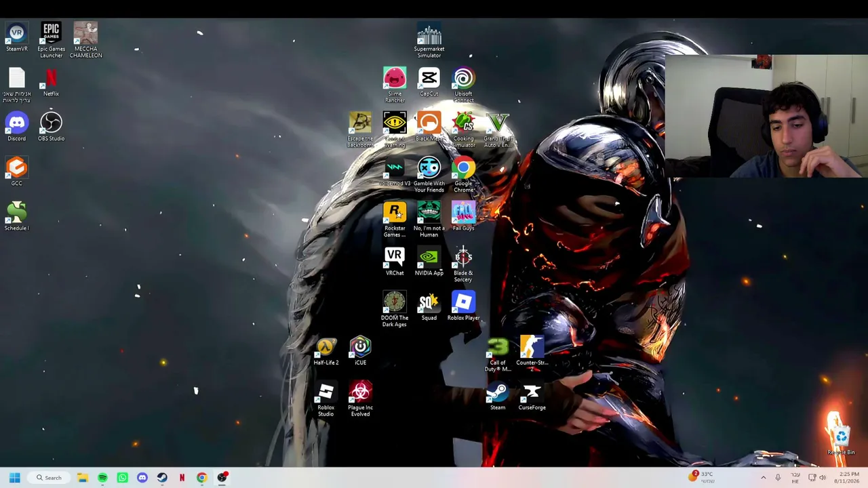
Task: Select the Netflix desktop shortcut
Action: point(51,82)
